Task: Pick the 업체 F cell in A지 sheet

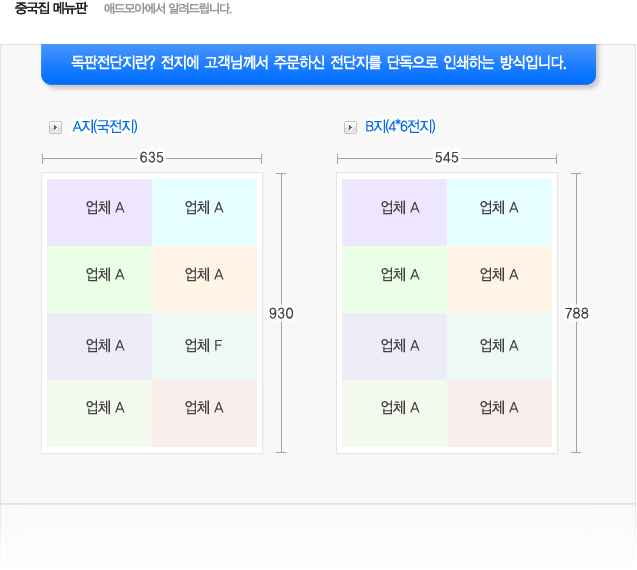Action: pos(204,346)
